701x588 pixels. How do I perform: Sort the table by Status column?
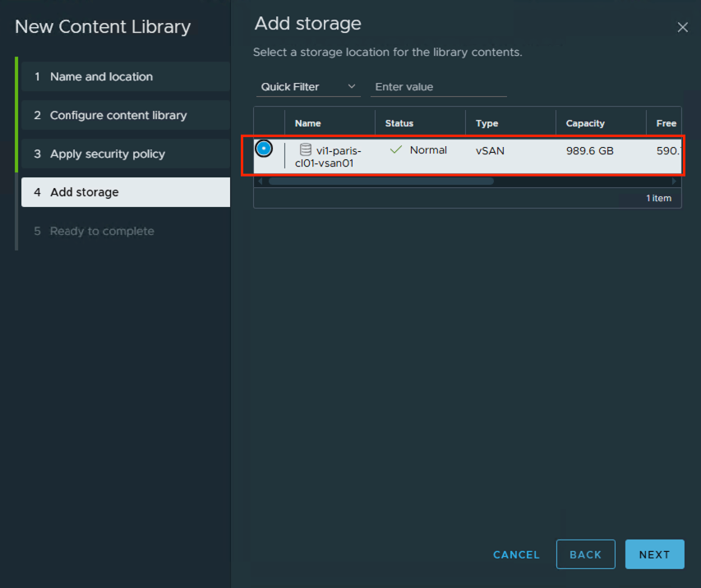point(399,123)
